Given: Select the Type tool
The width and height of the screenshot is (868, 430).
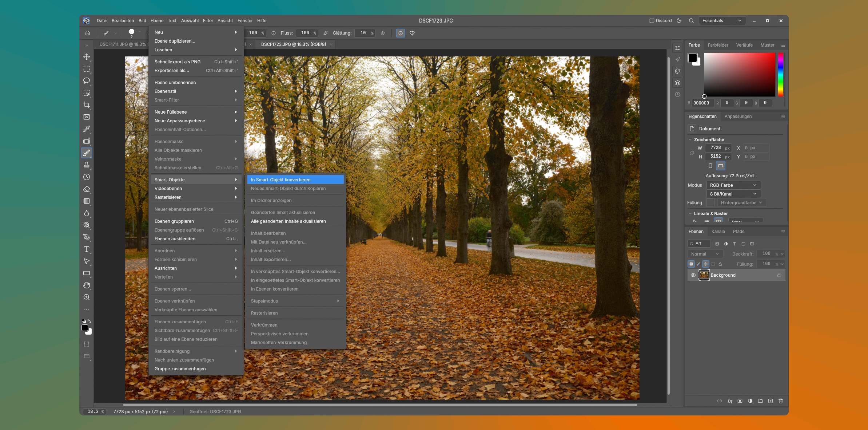Looking at the screenshot, I should click(87, 249).
